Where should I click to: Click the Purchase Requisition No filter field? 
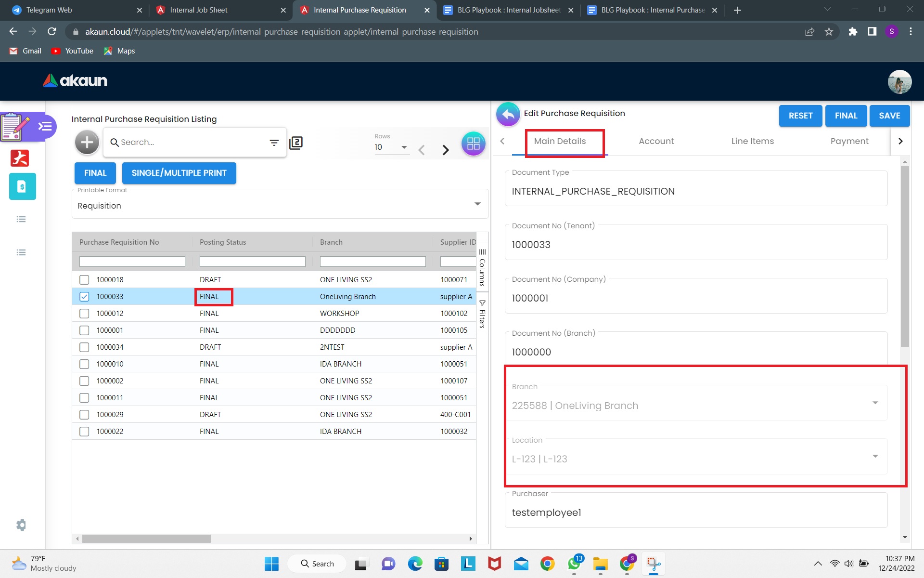tap(132, 262)
